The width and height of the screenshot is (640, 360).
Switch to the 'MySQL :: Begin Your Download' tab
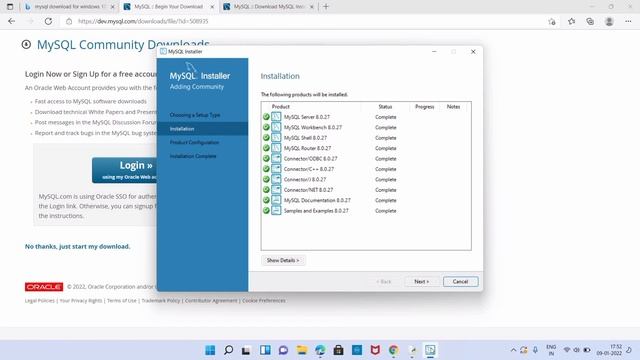coord(169,7)
